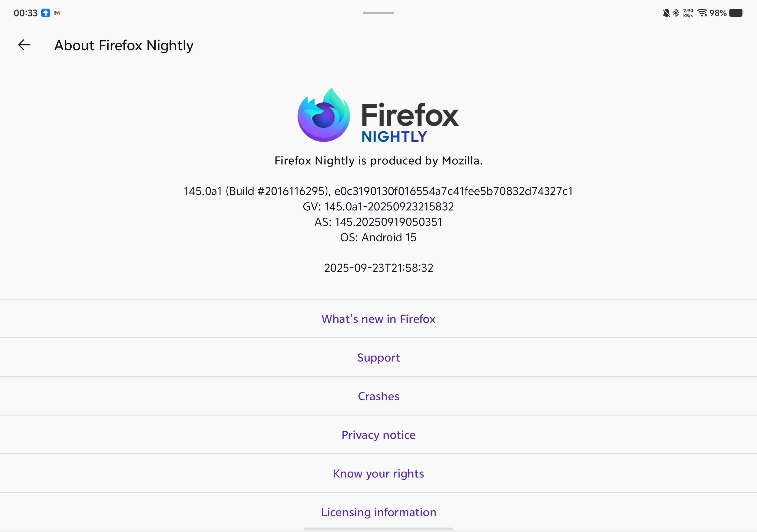Open Licensing information
The image size is (757, 532).
click(378, 512)
